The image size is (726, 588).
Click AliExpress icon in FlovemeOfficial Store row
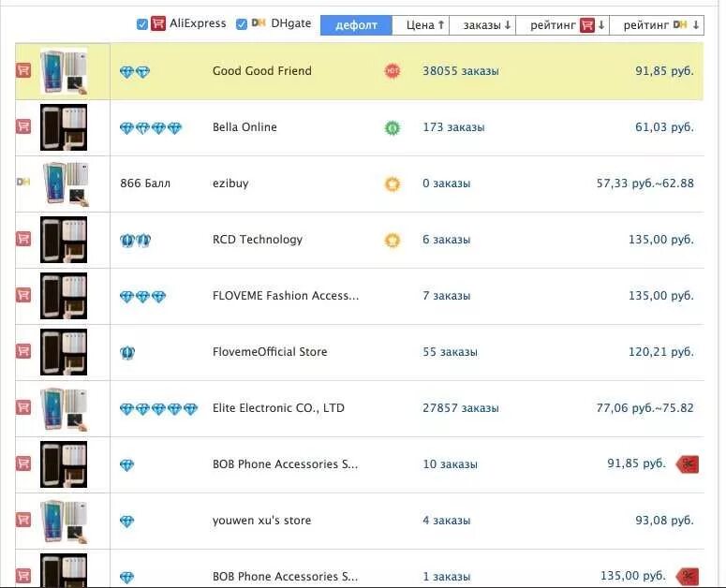point(23,351)
